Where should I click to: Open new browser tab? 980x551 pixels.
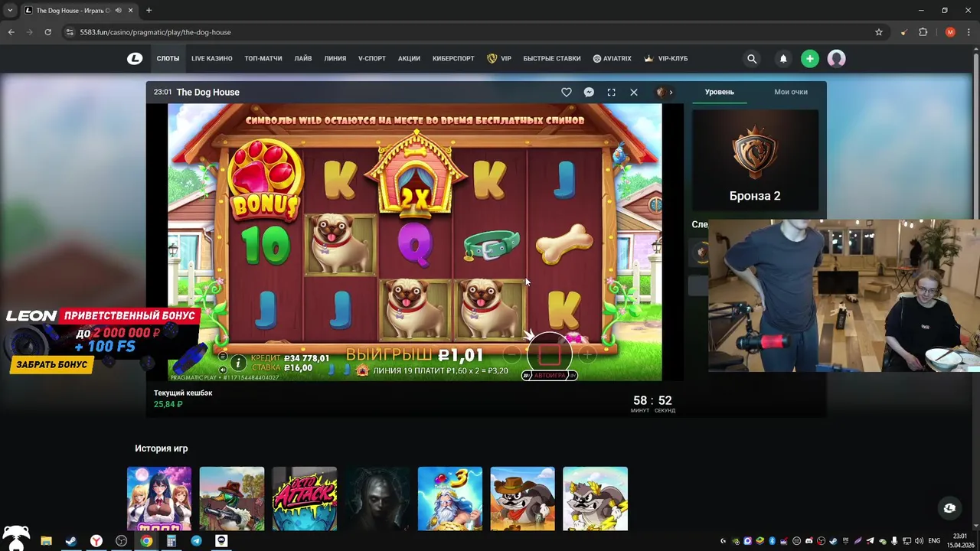click(x=149, y=11)
